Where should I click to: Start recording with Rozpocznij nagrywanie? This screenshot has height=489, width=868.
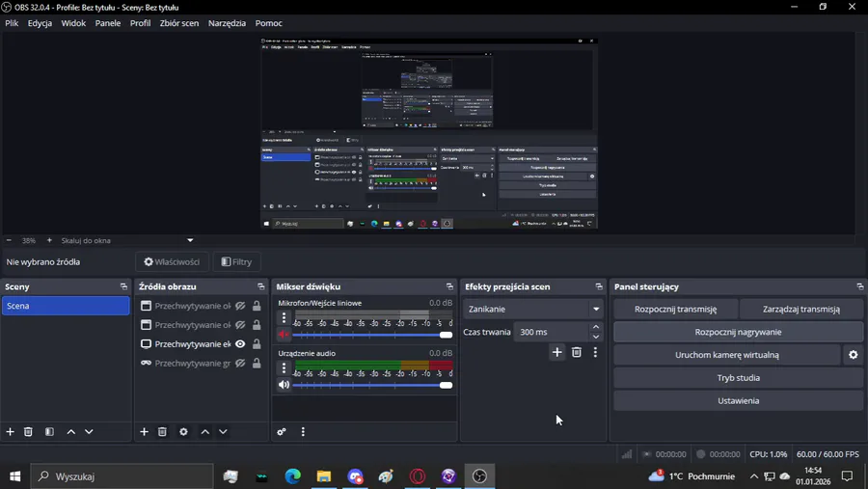738,332
